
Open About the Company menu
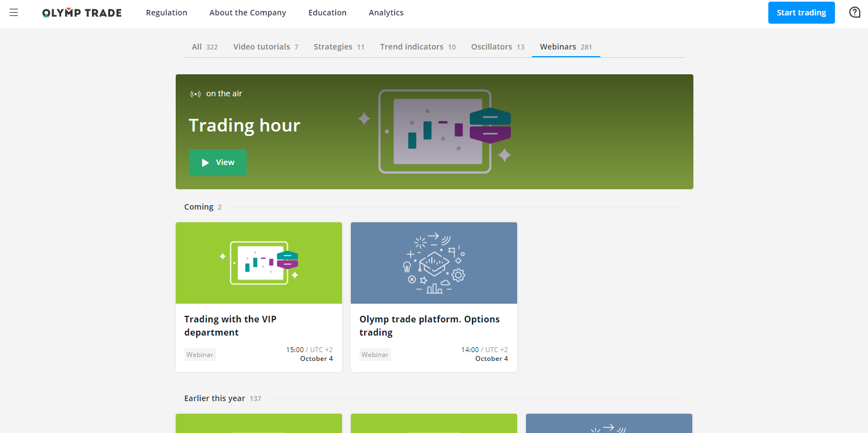coord(248,13)
